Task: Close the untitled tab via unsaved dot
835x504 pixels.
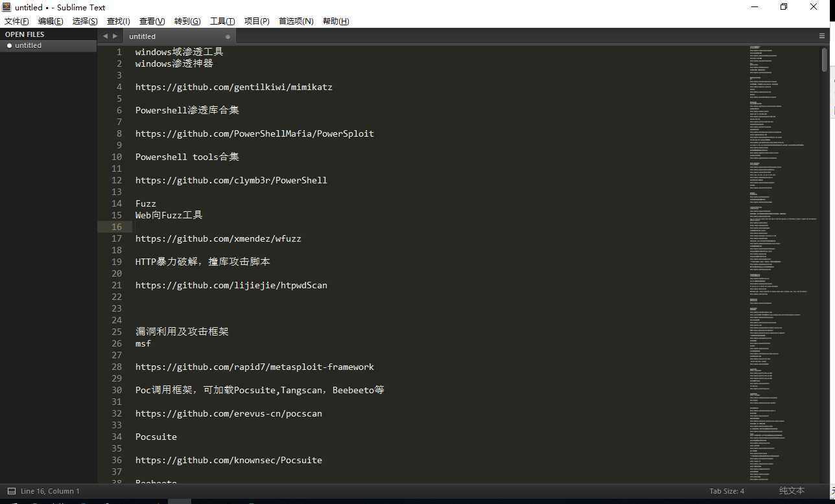Action: (228, 37)
